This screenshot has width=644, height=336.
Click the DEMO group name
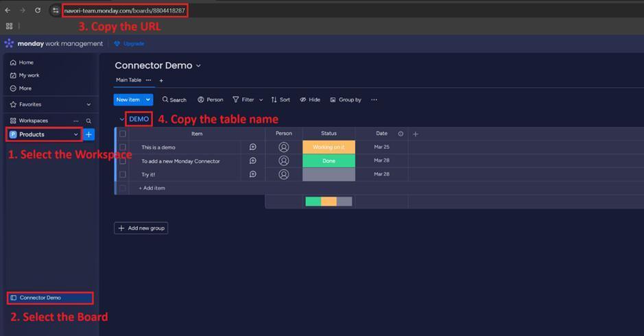(139, 119)
